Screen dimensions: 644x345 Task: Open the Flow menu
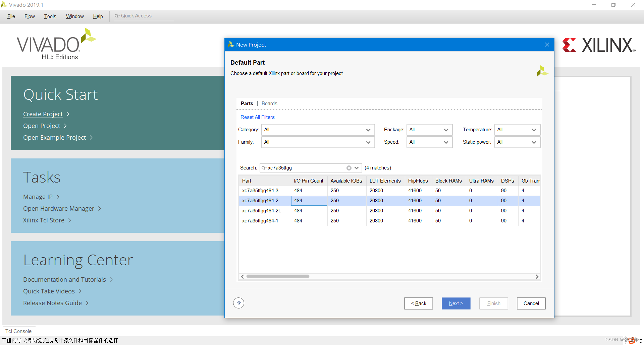point(30,16)
